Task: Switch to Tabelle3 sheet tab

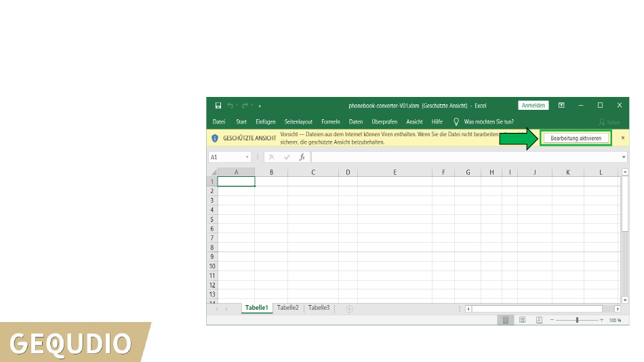Action: (319, 308)
